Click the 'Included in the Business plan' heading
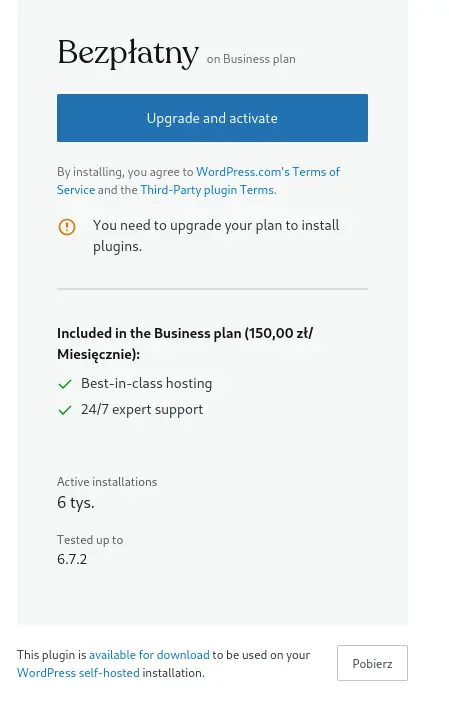Image resolution: width=449 pixels, height=721 pixels. pyautogui.click(x=184, y=343)
